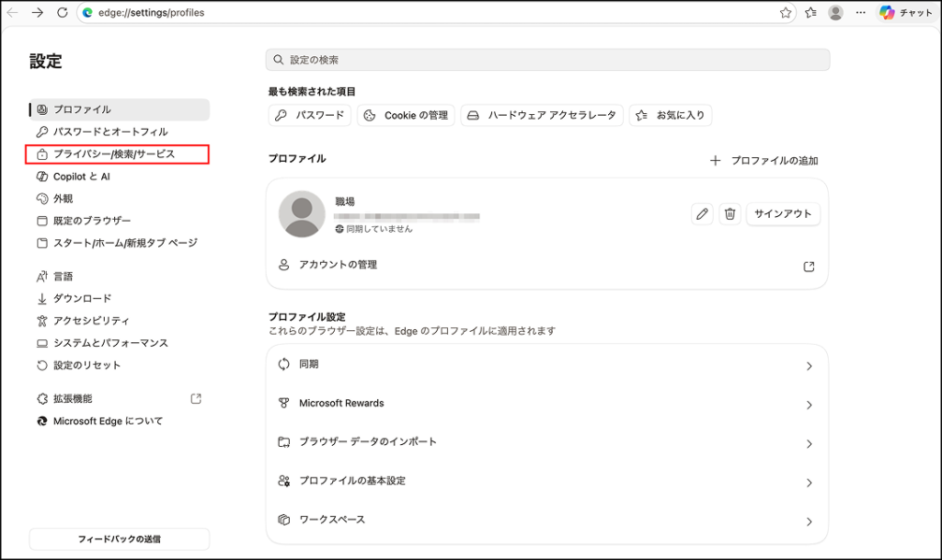This screenshot has width=942, height=560.
Task: Open the Settings and more ellipsis menu
Action: pos(861,13)
